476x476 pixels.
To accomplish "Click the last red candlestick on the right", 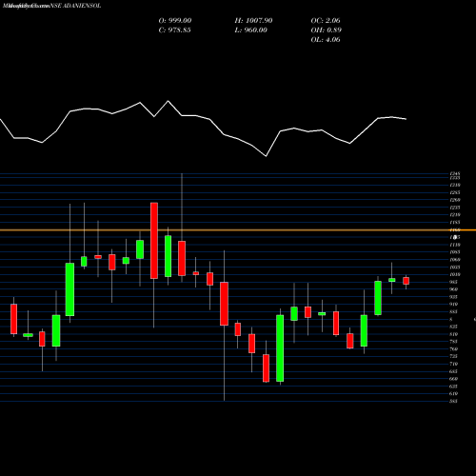I will [406, 281].
